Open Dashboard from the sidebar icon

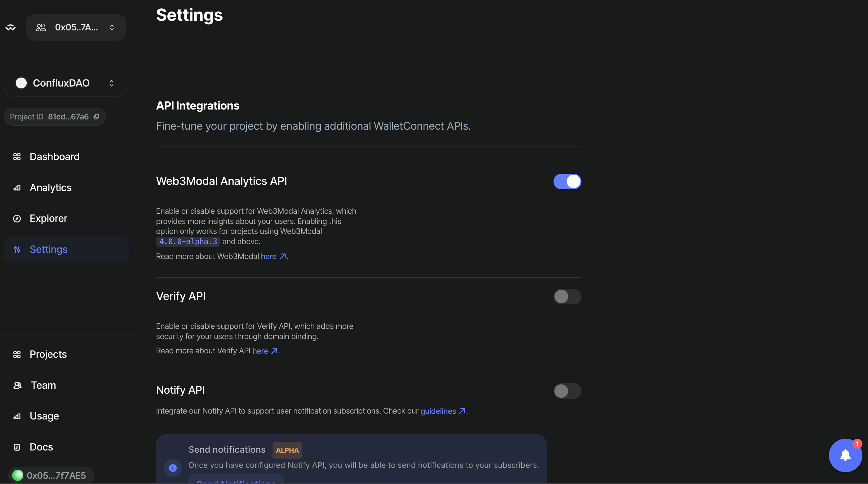(17, 156)
